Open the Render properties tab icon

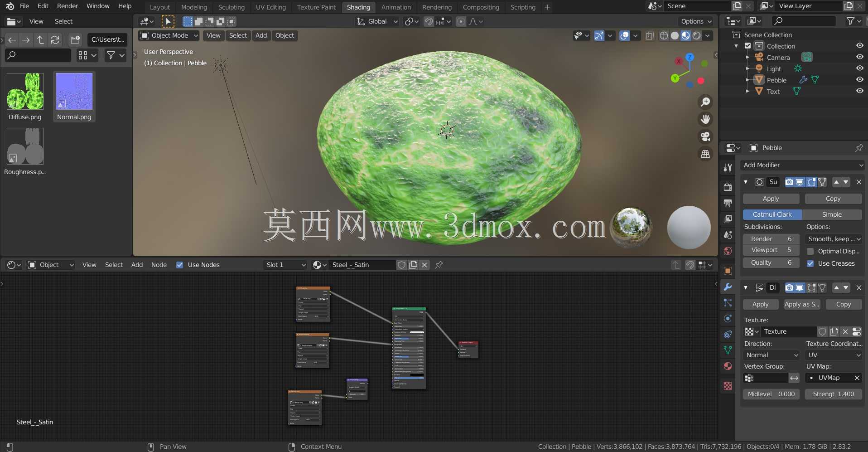point(728,187)
